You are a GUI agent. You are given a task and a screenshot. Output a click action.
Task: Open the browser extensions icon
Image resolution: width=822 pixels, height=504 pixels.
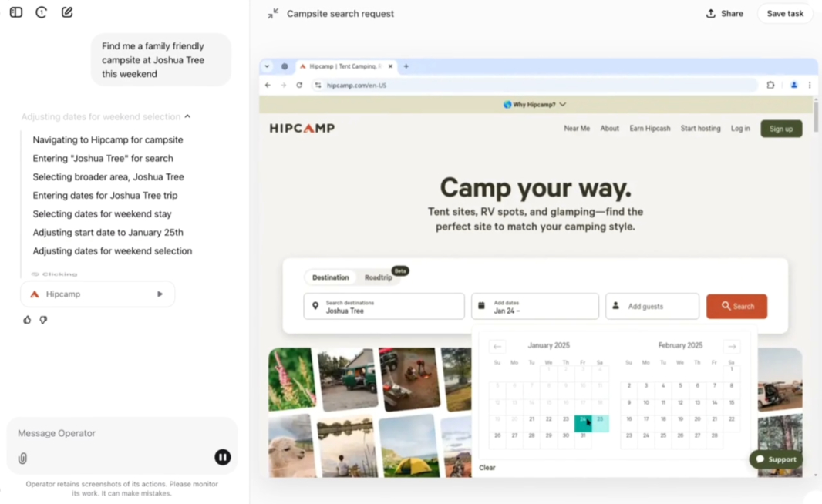pos(770,85)
